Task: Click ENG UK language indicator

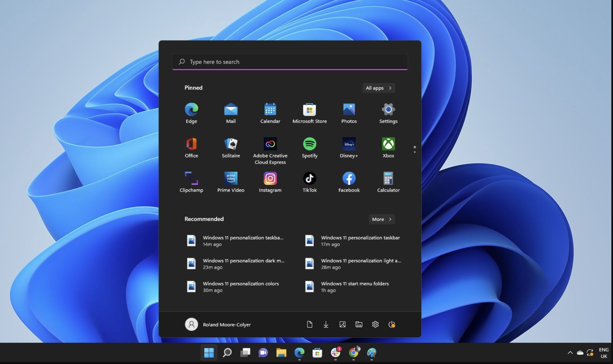Action: 604,353
